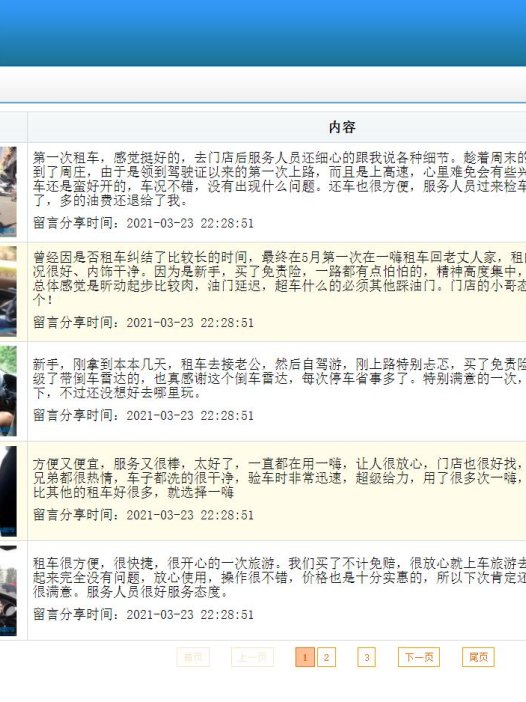526x702 pixels.
Task: Select review text starting 新手，刚拿到本本几天
Action: (x=279, y=378)
